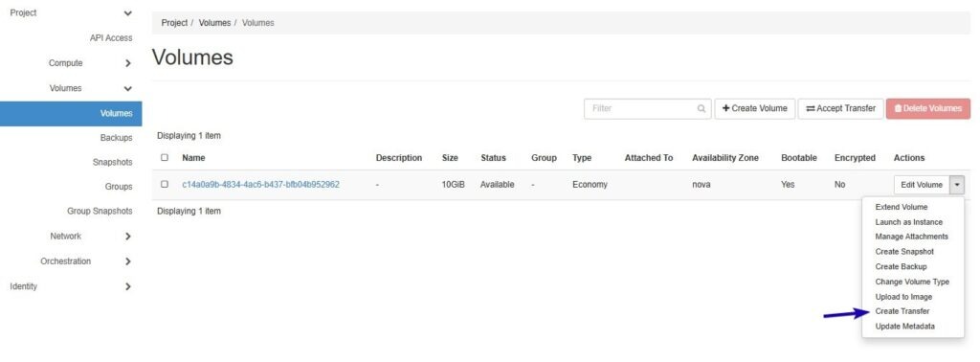The height and width of the screenshot is (362, 980).
Task: Select Create Backup in dropdown
Action: [901, 266]
